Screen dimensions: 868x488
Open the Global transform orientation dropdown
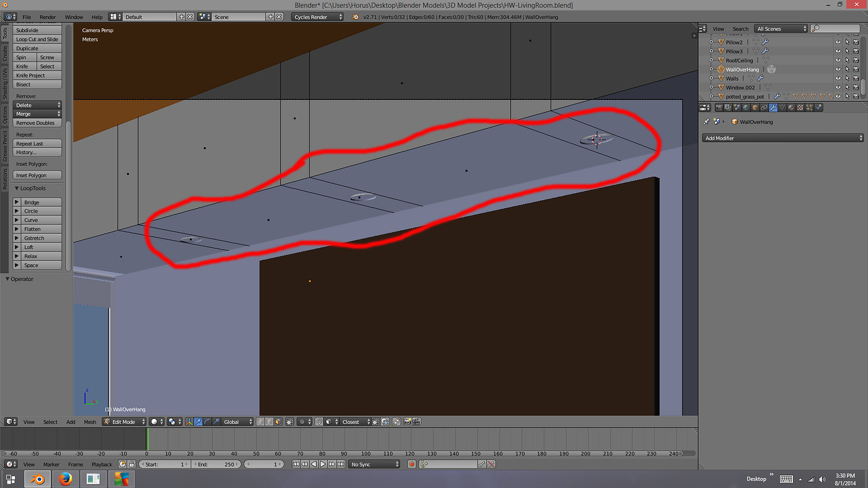(x=238, y=422)
